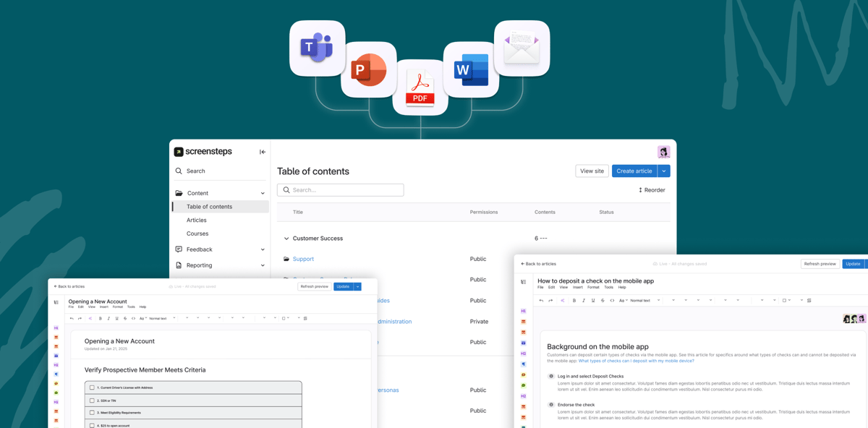Click the Microsoft Word icon tile

(471, 69)
